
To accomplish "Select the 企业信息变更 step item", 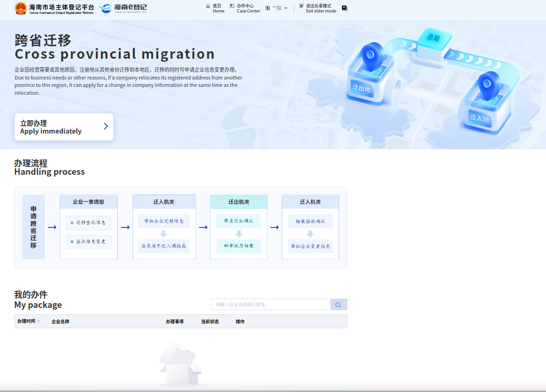I will 88,242.
